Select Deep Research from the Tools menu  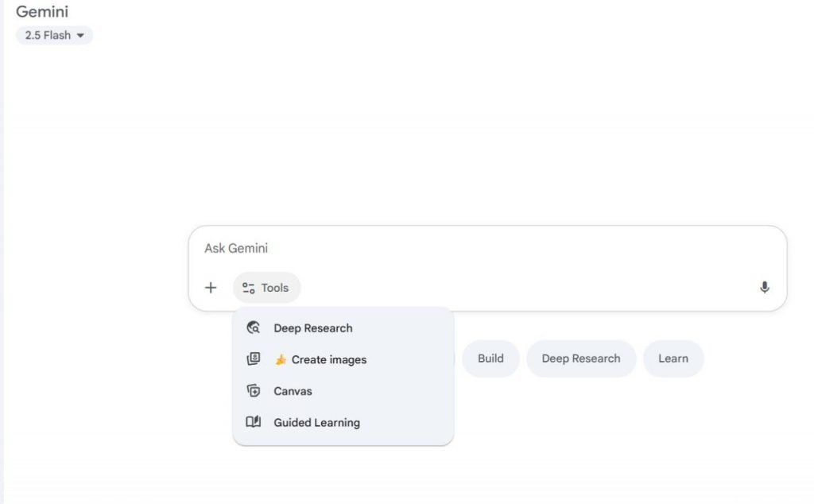(313, 328)
